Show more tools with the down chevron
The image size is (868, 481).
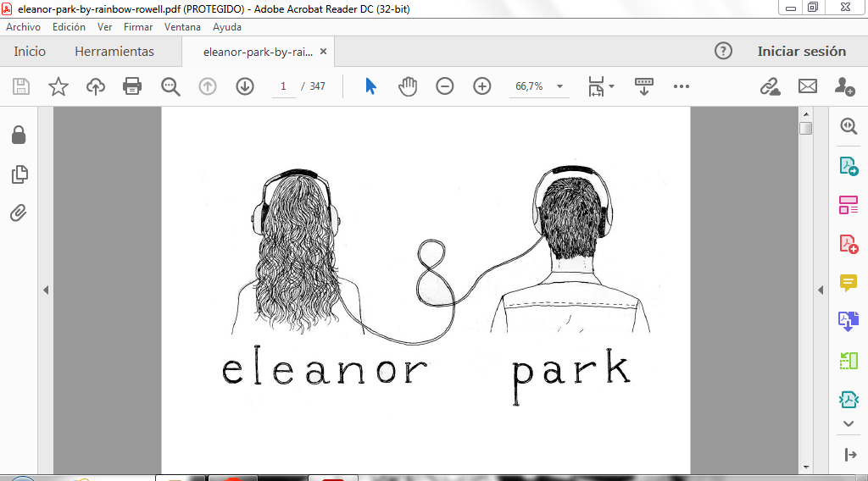[849, 424]
